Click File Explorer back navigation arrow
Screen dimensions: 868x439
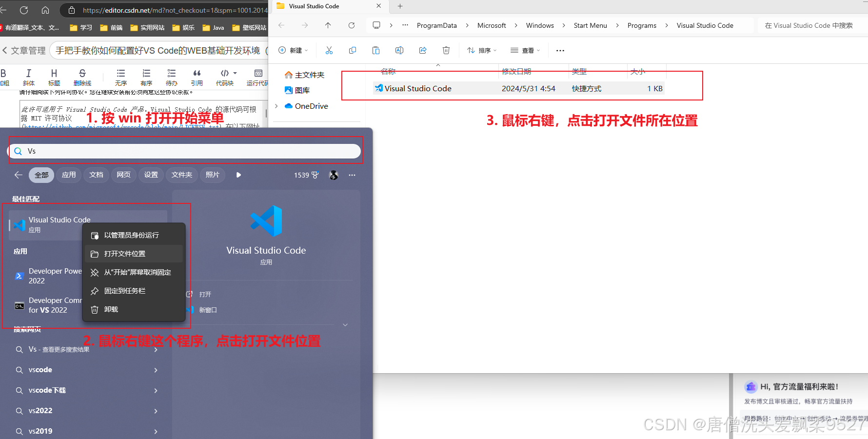click(x=281, y=25)
